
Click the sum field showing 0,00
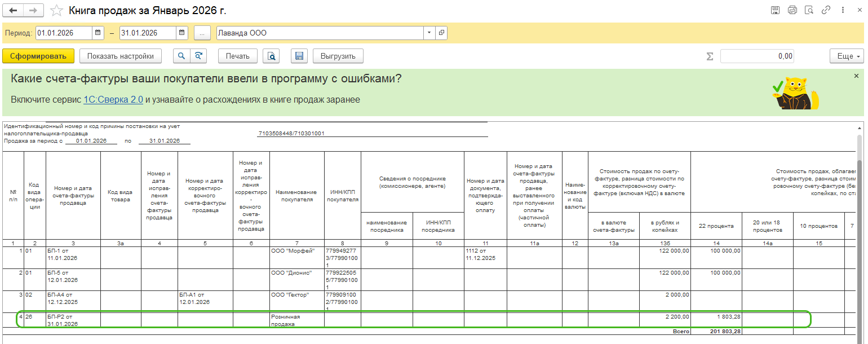click(x=758, y=56)
